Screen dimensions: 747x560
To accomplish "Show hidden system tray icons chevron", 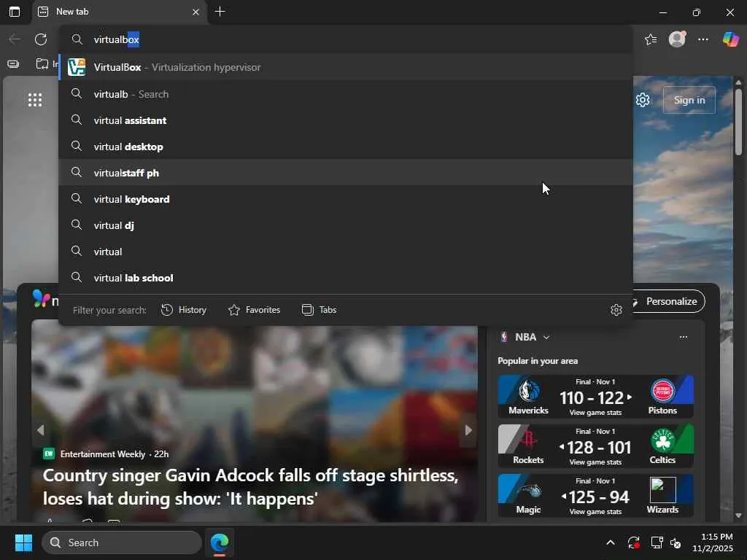I will click(x=611, y=542).
